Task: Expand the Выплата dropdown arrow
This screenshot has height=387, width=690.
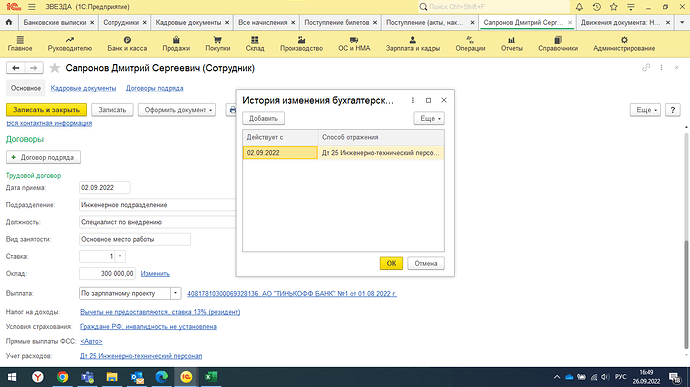Action: 176,293
